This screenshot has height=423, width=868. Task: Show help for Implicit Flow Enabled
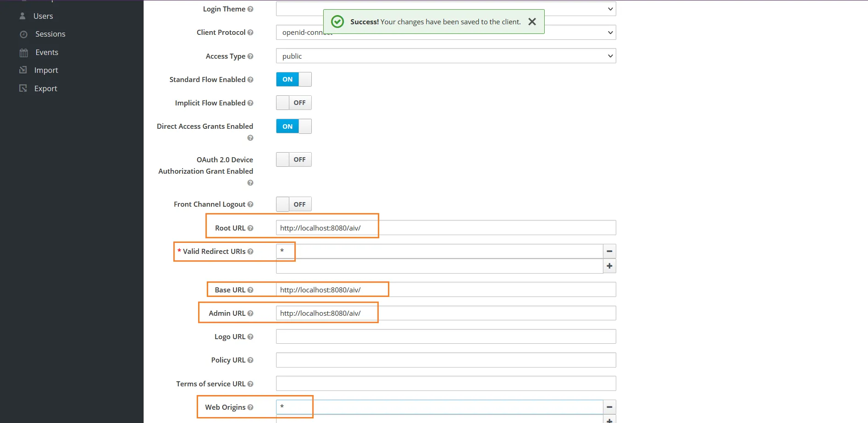pos(250,103)
